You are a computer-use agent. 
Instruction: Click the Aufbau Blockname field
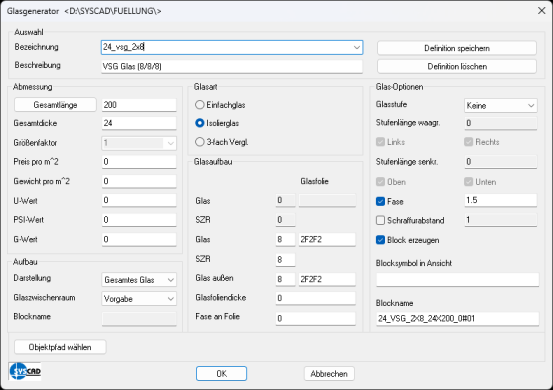139,318
